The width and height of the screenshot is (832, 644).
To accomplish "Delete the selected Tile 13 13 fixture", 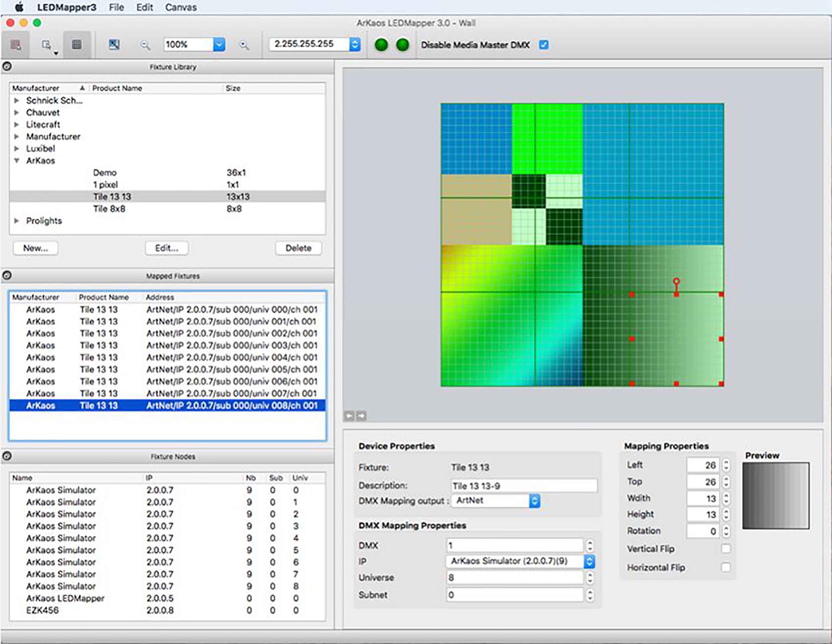I will click(298, 248).
